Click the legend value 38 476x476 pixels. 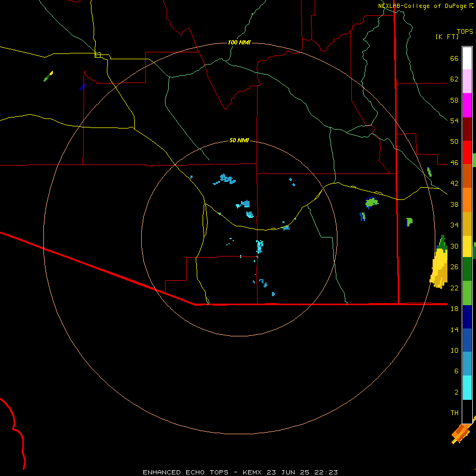(454, 205)
